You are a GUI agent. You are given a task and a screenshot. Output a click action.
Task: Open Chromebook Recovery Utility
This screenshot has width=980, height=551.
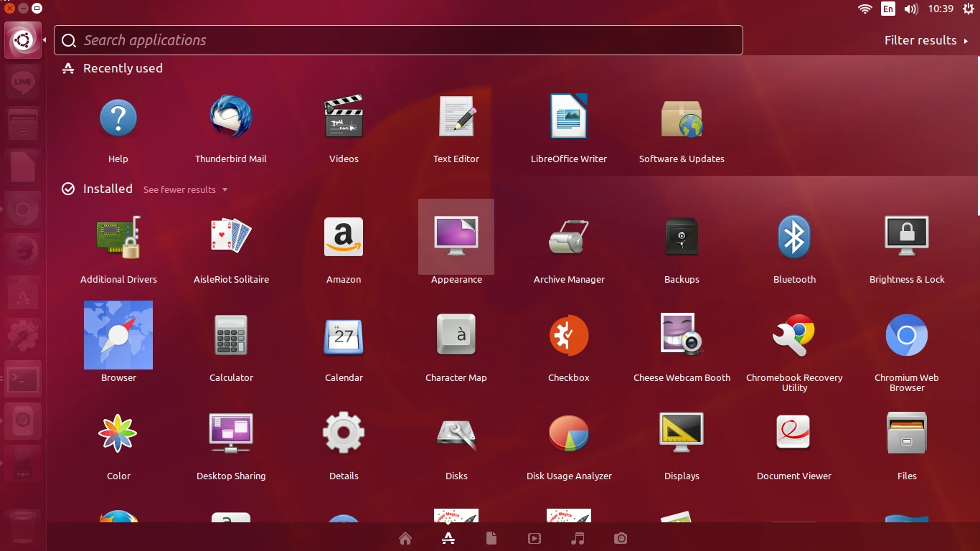coord(794,335)
